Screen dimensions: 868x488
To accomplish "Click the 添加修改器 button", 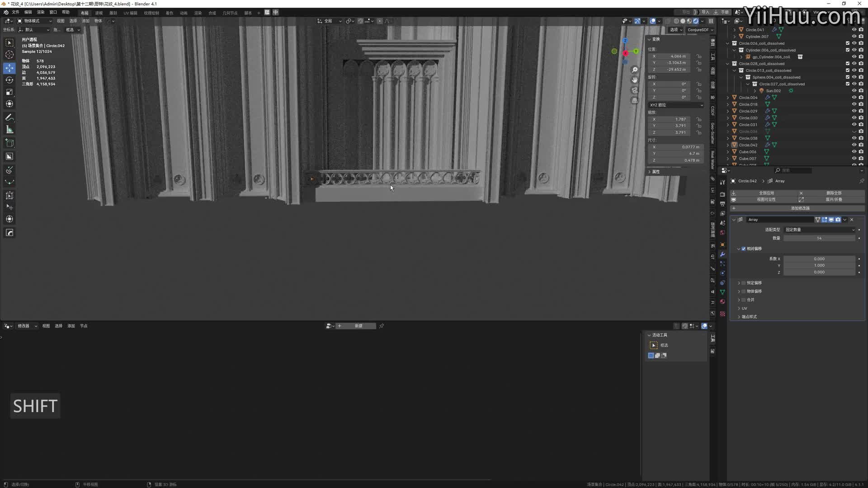I will click(x=799, y=208).
